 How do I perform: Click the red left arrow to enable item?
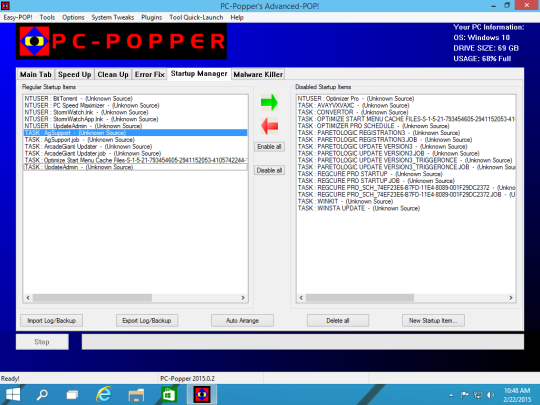(x=269, y=126)
